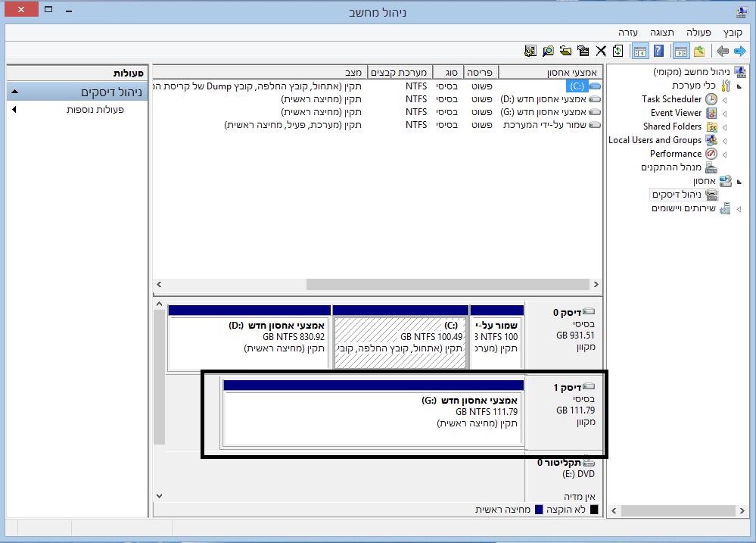The height and width of the screenshot is (543, 756).
Task: Click the magnifying glass toolbar icon
Action: (x=548, y=51)
